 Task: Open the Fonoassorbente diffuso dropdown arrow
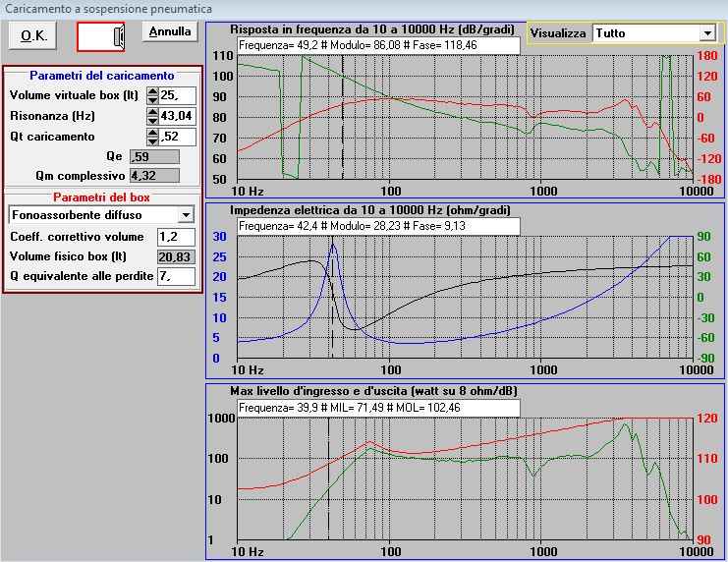(x=186, y=215)
